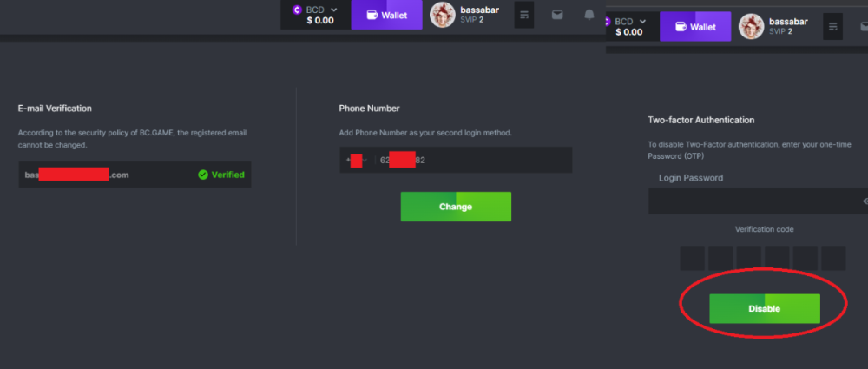Click the list icon in right header
The height and width of the screenshot is (369, 868).
click(x=832, y=26)
